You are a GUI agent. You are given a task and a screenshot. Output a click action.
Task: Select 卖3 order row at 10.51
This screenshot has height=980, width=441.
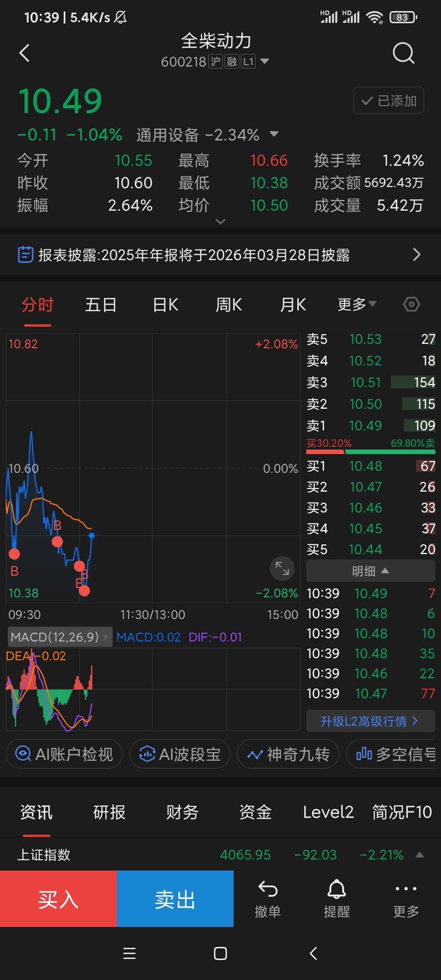tap(371, 382)
